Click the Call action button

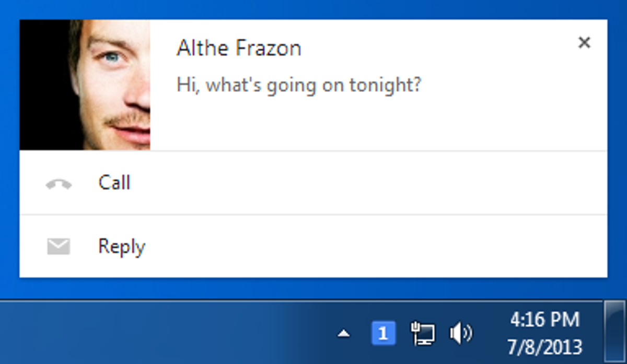point(114,183)
